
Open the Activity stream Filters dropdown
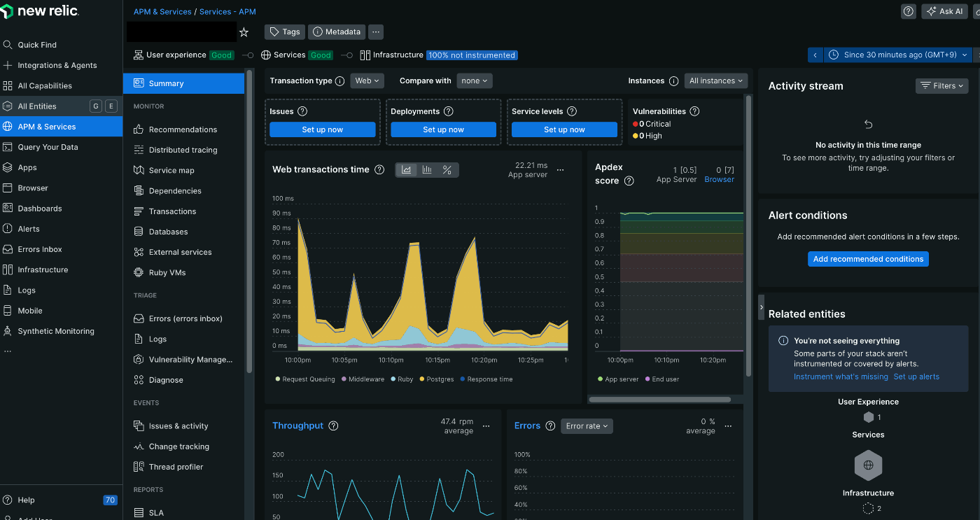tap(942, 86)
